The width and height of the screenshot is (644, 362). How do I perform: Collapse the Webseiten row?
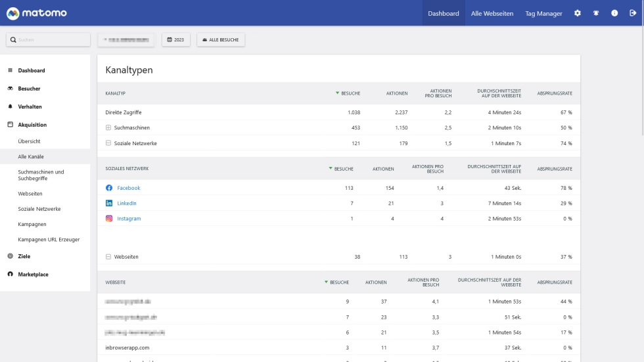pos(108,257)
